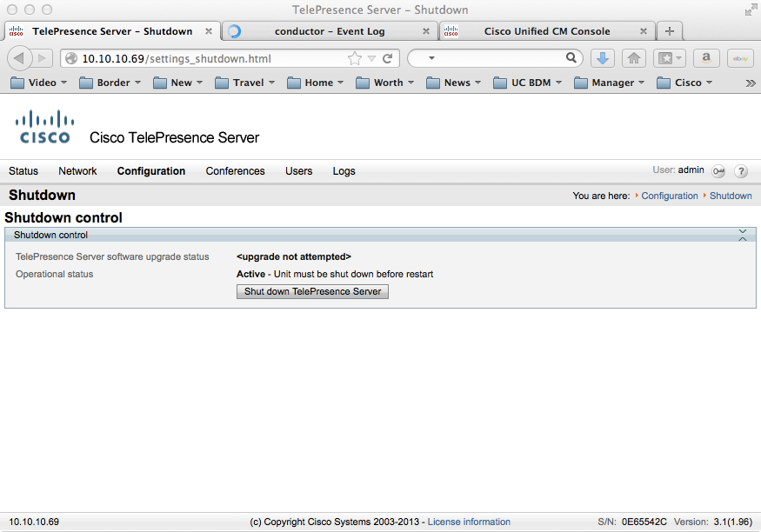The height and width of the screenshot is (532, 761).
Task: Open the License information link
Action: (x=469, y=522)
